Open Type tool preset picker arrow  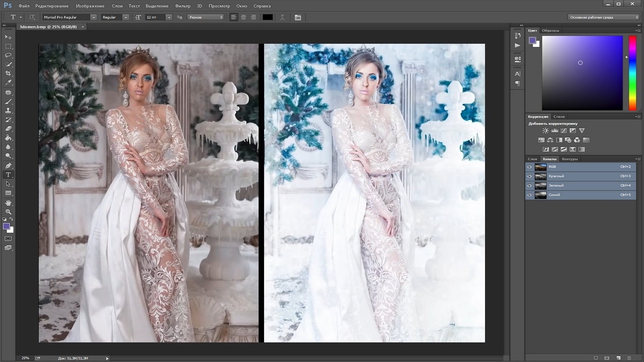pyautogui.click(x=21, y=18)
